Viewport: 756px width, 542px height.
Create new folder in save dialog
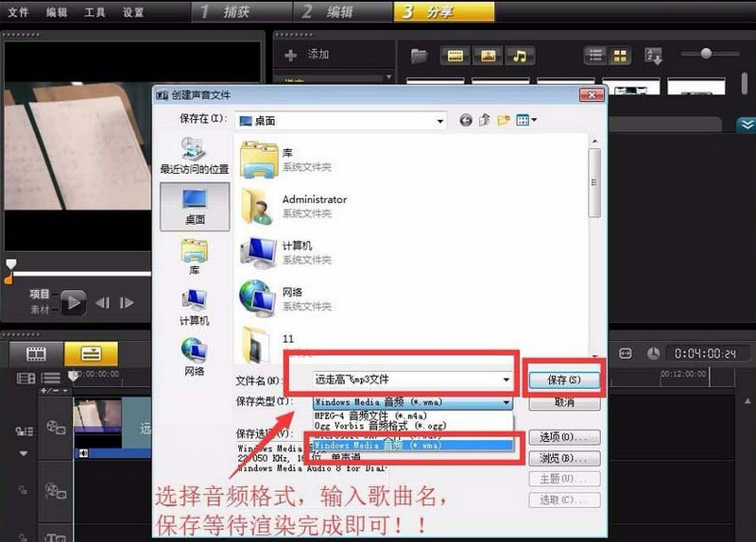(x=504, y=120)
